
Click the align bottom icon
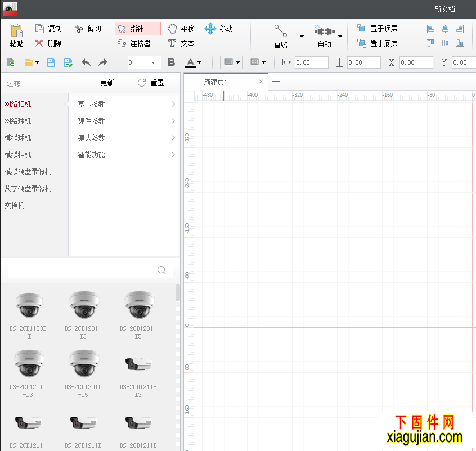460,43
